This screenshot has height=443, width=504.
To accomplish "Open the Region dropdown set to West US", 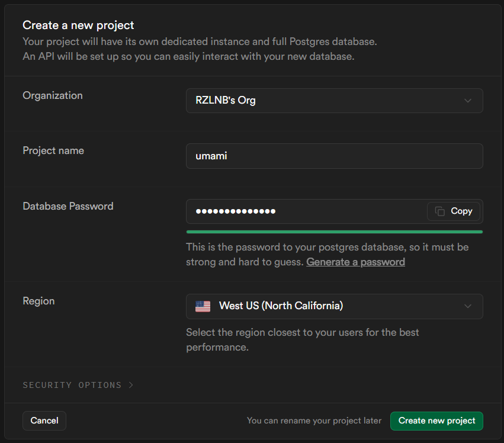I will (x=334, y=306).
